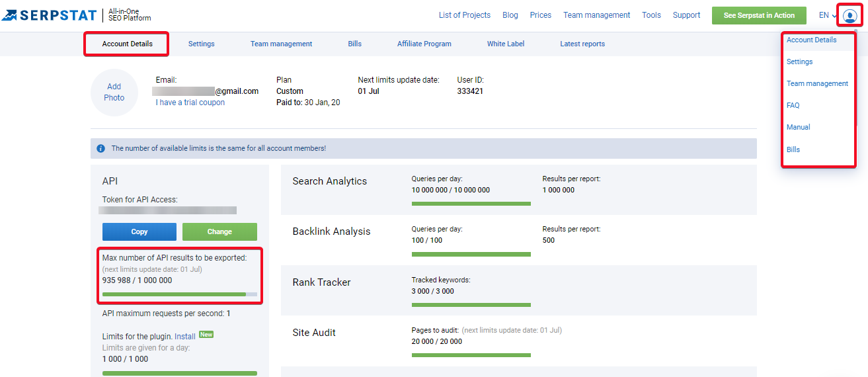The image size is (868, 377).
Task: Open List of Projects in top navigation
Action: click(465, 15)
